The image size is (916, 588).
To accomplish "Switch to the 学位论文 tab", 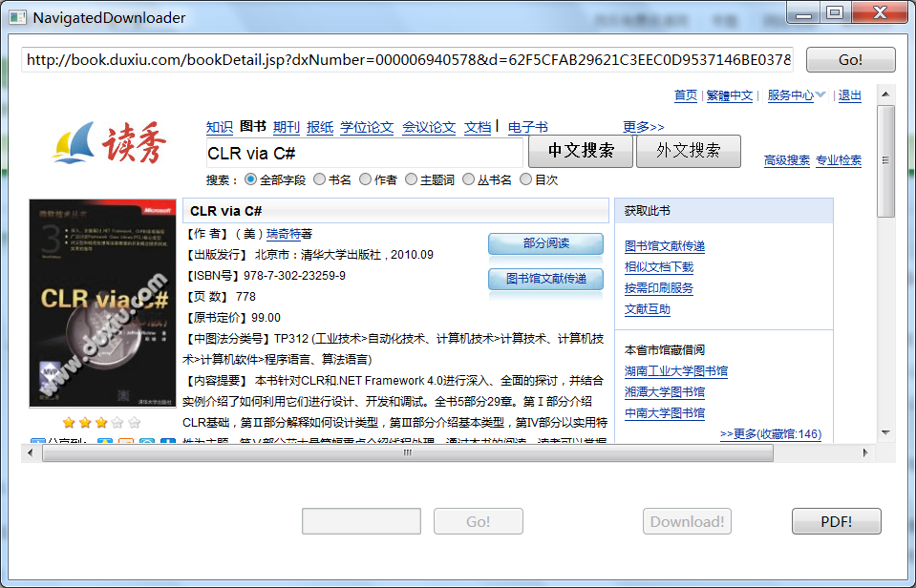I will (367, 127).
